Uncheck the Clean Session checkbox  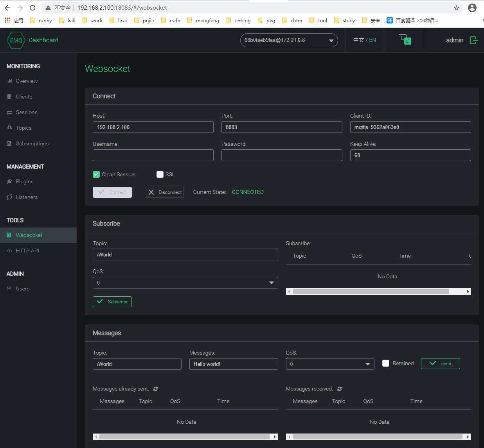[96, 174]
